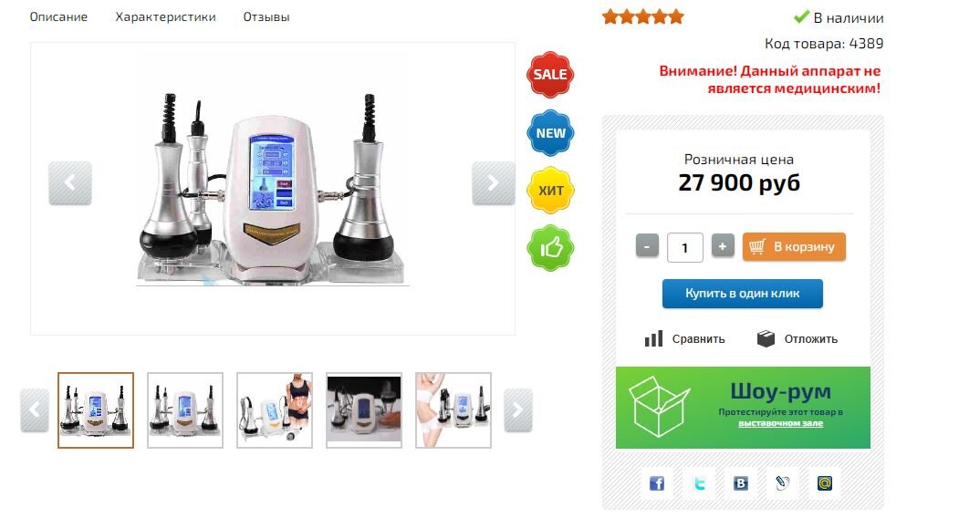Decrease quantity with the minus button
This screenshot has height=518, width=980.
[x=647, y=246]
